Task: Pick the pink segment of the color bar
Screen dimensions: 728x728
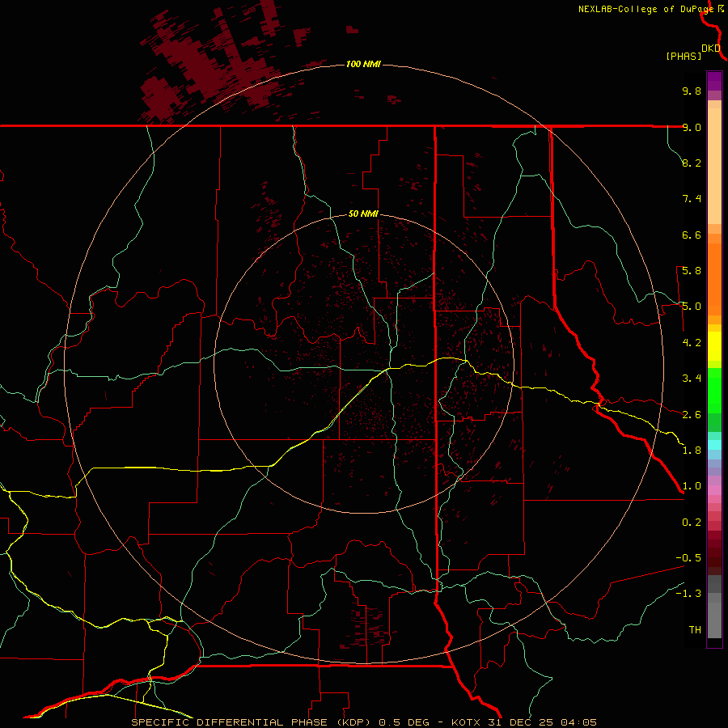Action: (714, 490)
